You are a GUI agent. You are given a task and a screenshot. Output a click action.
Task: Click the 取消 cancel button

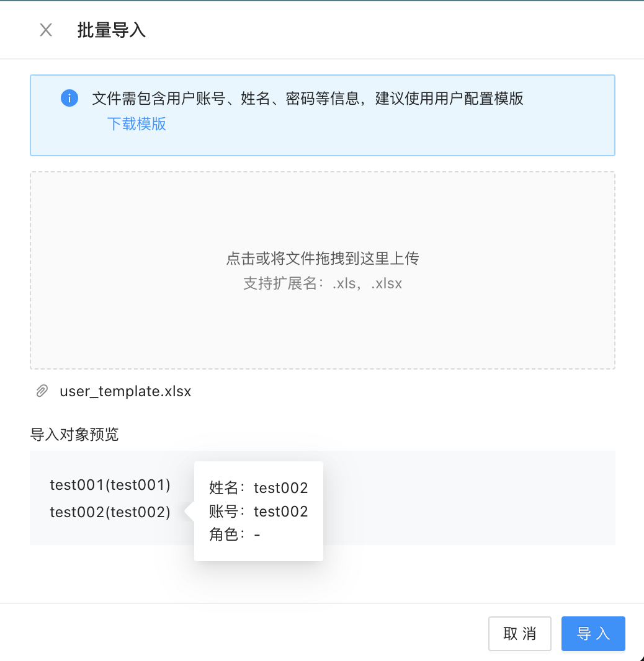coord(519,634)
